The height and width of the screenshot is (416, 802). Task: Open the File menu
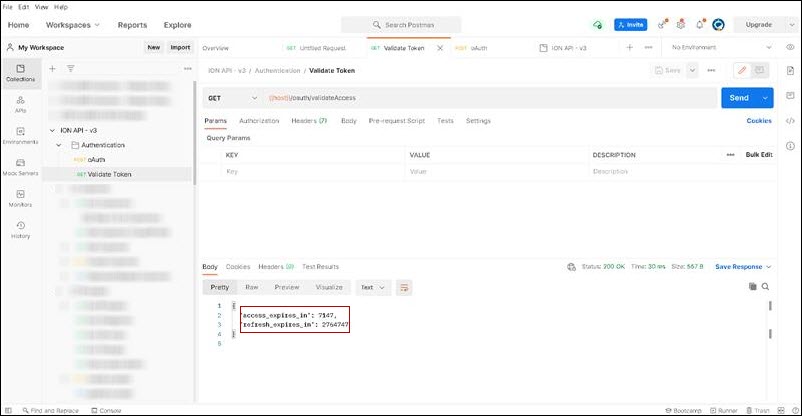click(8, 7)
